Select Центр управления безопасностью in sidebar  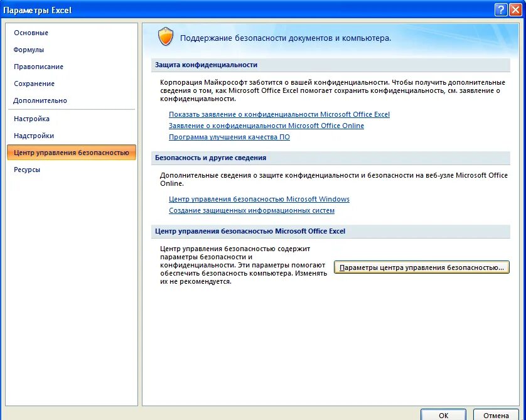click(x=72, y=153)
